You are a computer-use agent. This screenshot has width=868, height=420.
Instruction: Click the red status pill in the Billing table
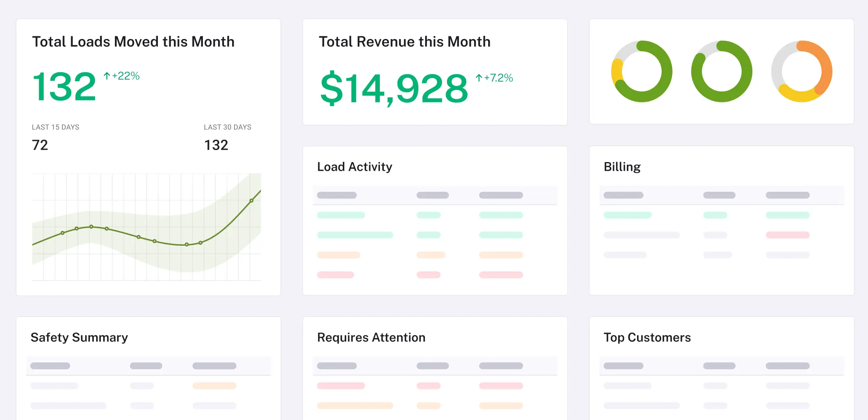click(x=787, y=235)
